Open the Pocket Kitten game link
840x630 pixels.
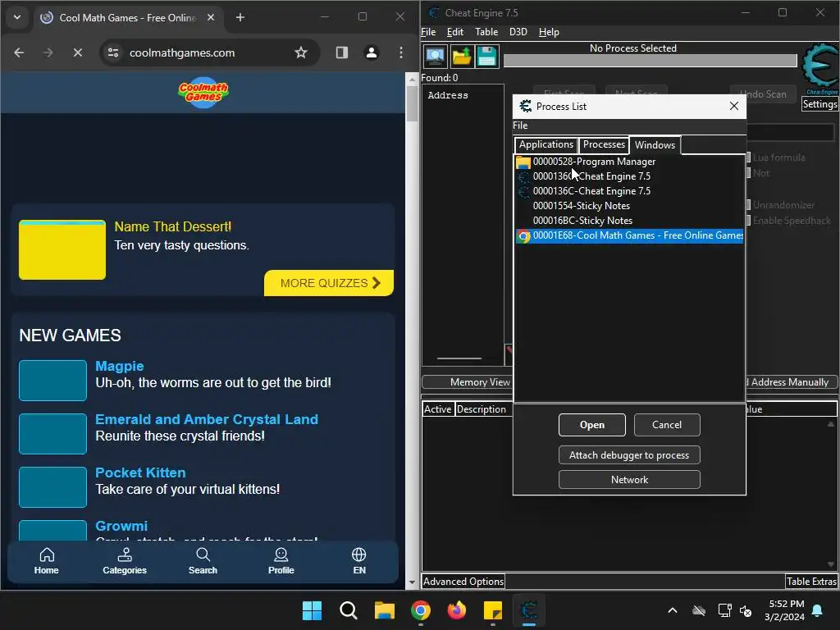[x=140, y=473]
